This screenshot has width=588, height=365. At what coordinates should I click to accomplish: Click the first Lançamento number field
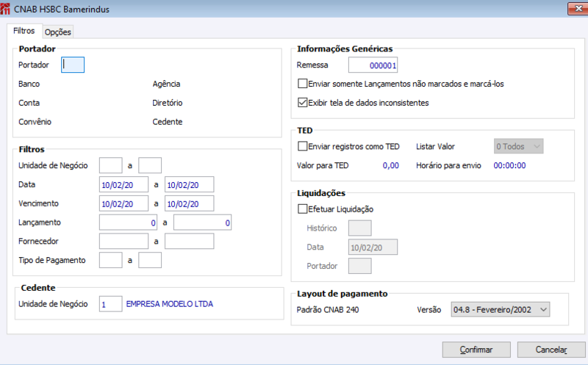129,222
